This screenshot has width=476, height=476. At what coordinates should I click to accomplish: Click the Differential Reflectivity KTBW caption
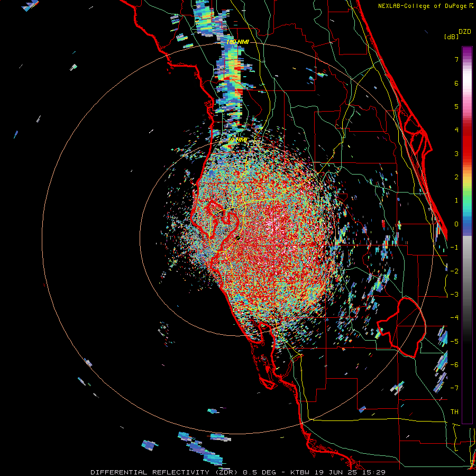(238, 472)
